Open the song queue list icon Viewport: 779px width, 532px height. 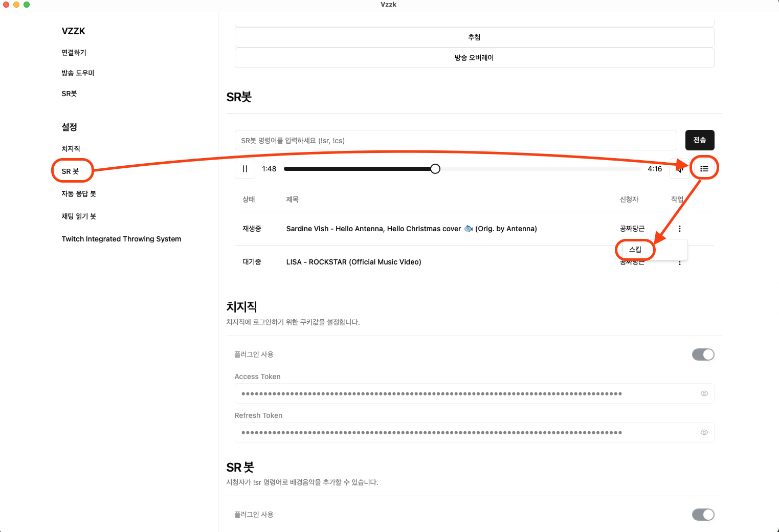(x=704, y=169)
